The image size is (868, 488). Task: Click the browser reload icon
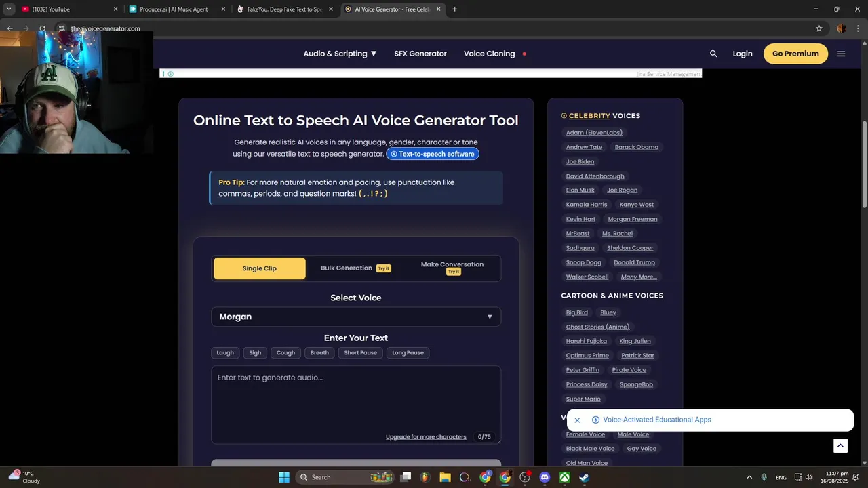[43, 28]
